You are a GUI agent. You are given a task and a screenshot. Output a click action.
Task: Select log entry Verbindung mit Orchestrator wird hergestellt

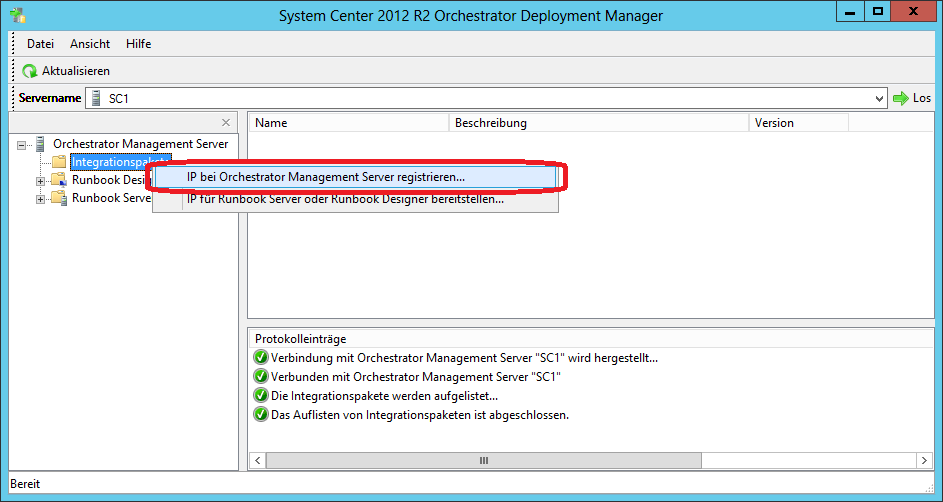pos(464,358)
